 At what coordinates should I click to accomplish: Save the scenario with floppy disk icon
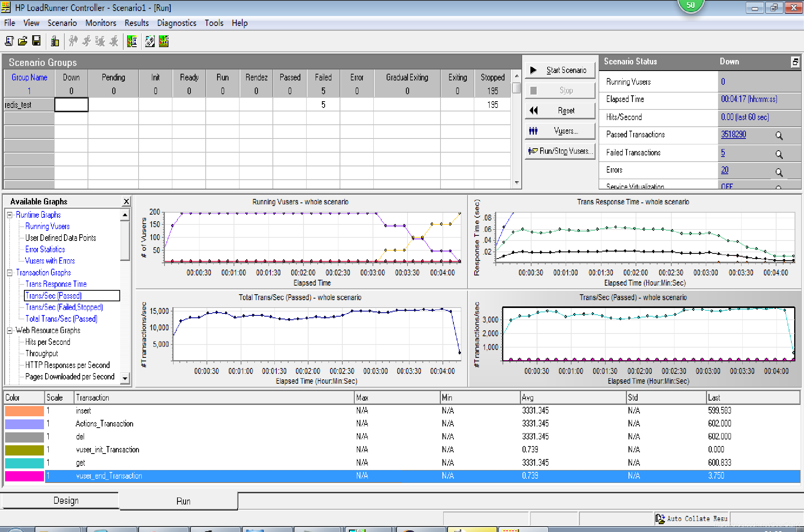click(37, 41)
